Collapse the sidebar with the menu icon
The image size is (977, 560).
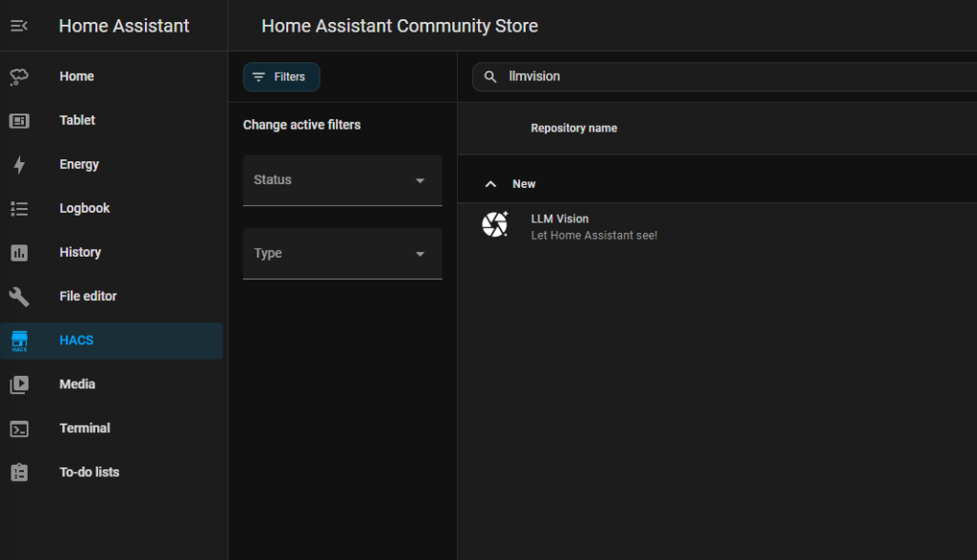(19, 26)
